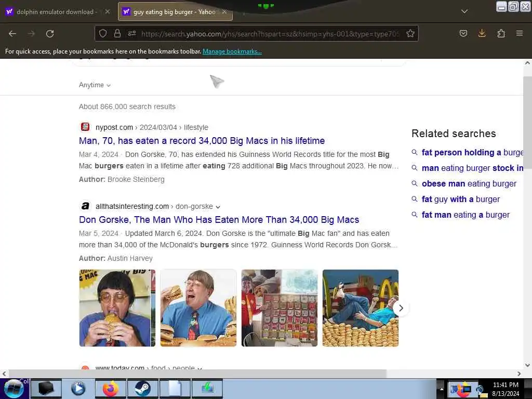Click magnifier icon beside 'fat guy with a burger'
Viewport: 532px width, 399px height.
coord(414,199)
